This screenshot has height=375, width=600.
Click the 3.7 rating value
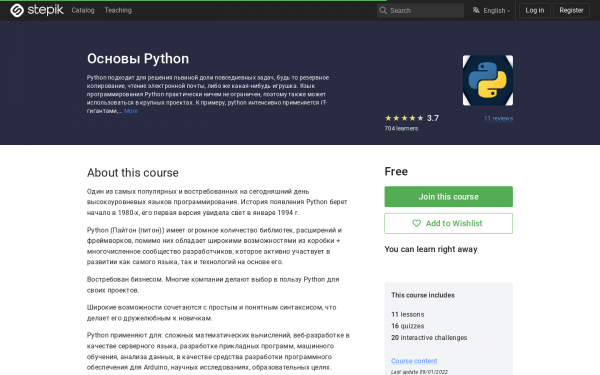point(433,118)
